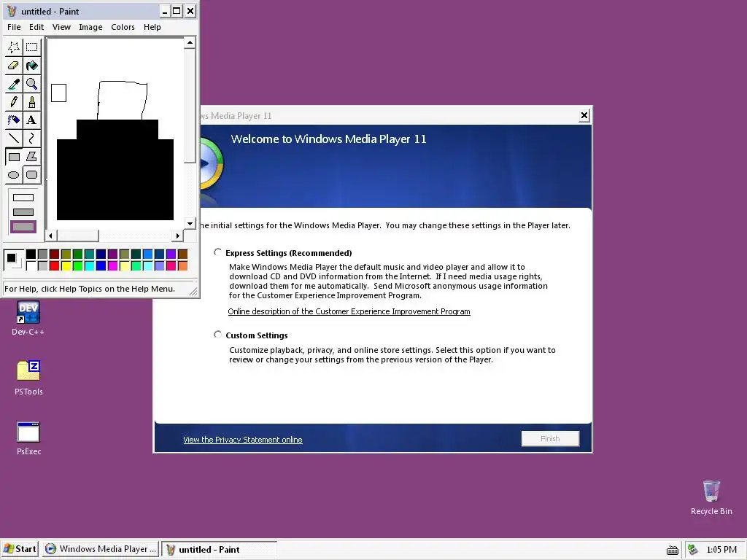Choose the Rounded Rectangle tool
This screenshot has width=747, height=560.
32,175
